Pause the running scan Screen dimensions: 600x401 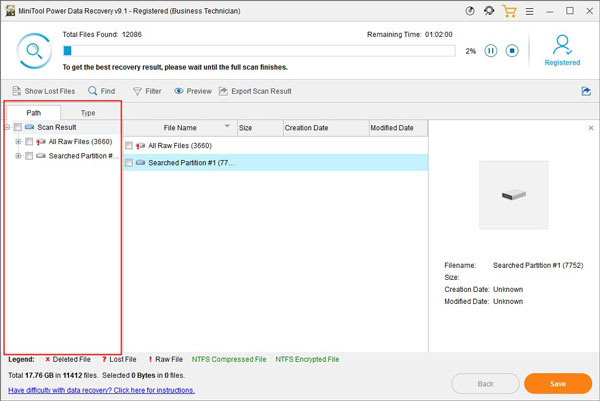[491, 50]
